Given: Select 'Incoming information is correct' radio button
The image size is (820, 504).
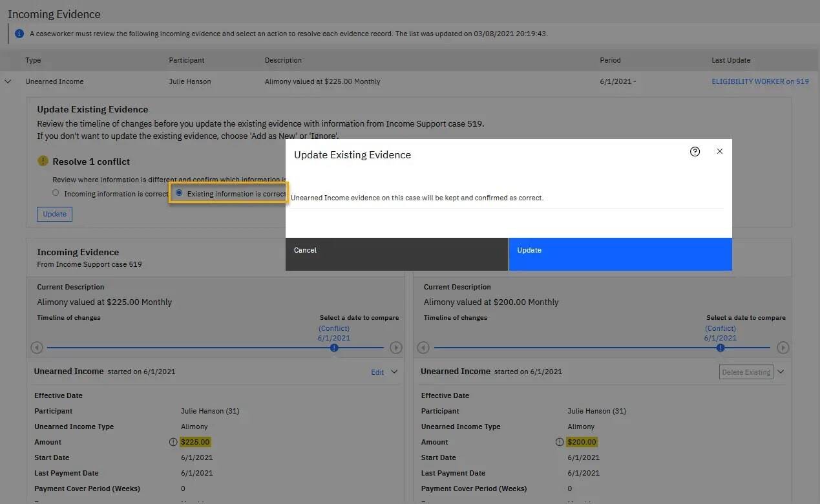Looking at the screenshot, I should click(56, 193).
